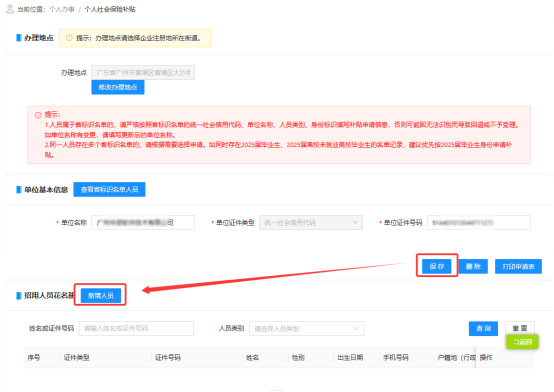This screenshot has width=554, height=392.
Task: Click the green 返回 button
Action: click(x=522, y=342)
